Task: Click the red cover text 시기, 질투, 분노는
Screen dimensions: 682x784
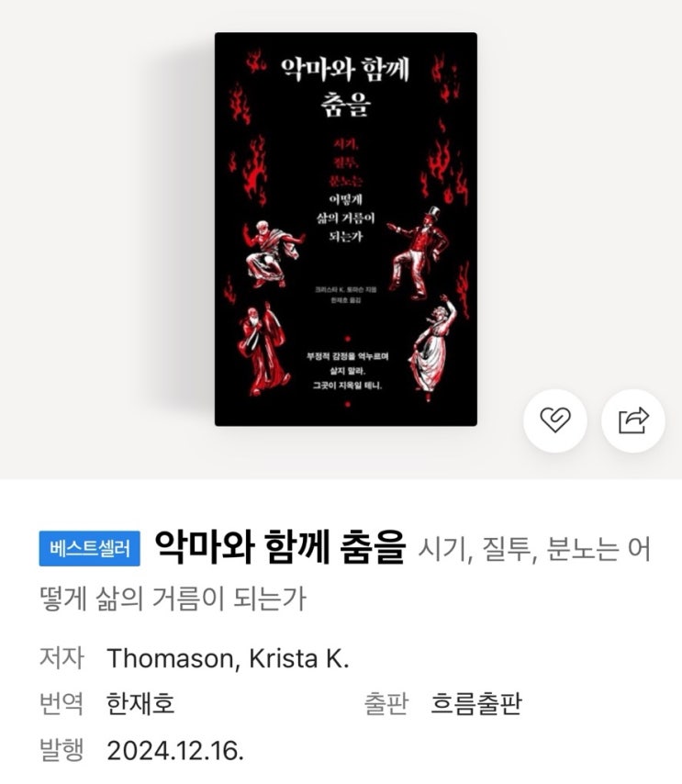Action: point(345,162)
